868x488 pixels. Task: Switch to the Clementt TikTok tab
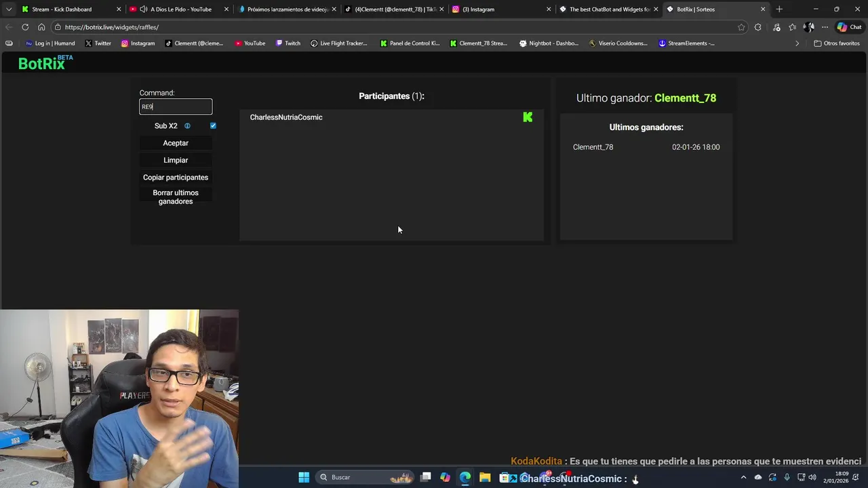[x=393, y=9]
